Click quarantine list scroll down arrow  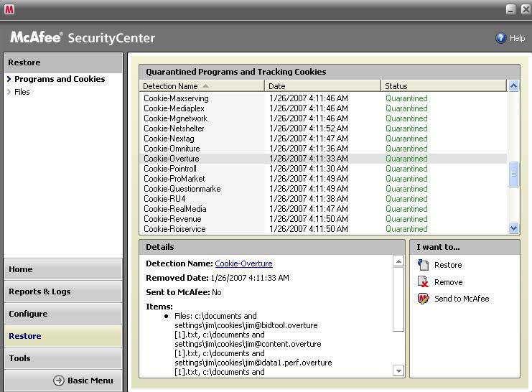tap(513, 228)
